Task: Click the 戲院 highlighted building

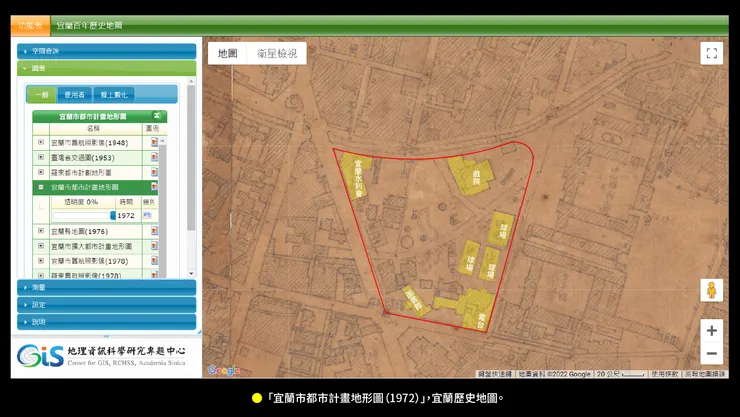Action: point(471,175)
